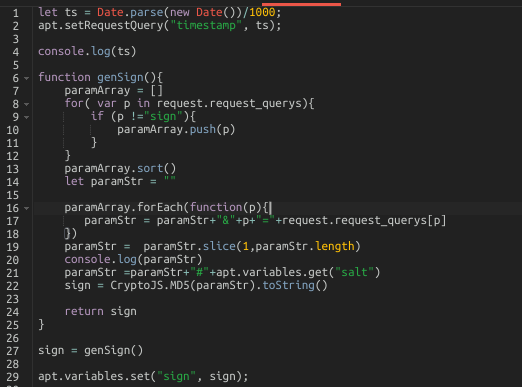Screen dimensions: 522x387
Task: Click return sign on line 24
Action: (x=100, y=311)
